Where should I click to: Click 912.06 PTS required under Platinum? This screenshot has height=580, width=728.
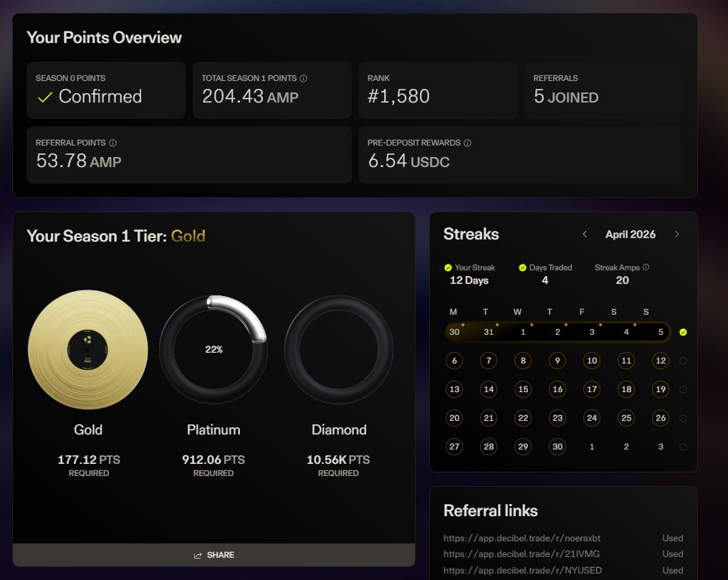point(214,460)
